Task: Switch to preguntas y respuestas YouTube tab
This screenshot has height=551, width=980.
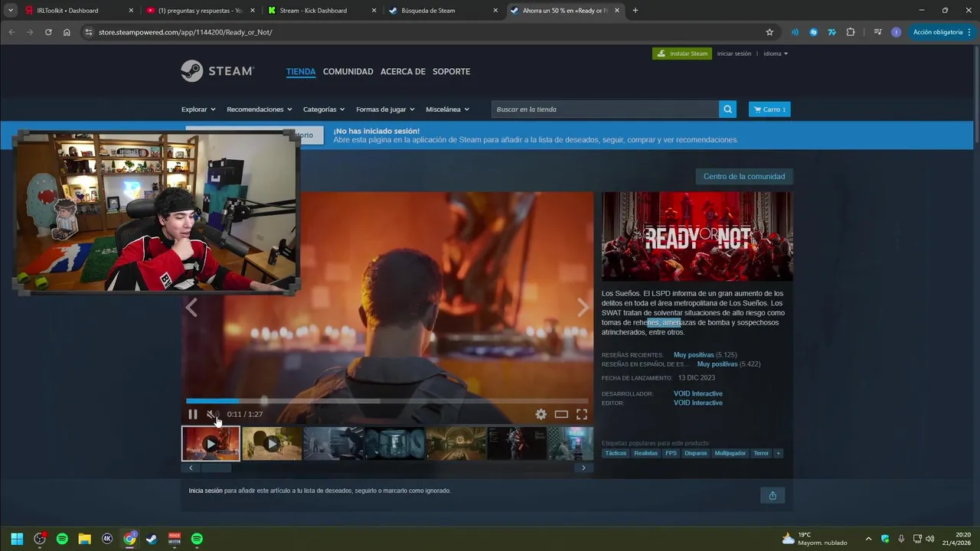Action: (x=201, y=11)
